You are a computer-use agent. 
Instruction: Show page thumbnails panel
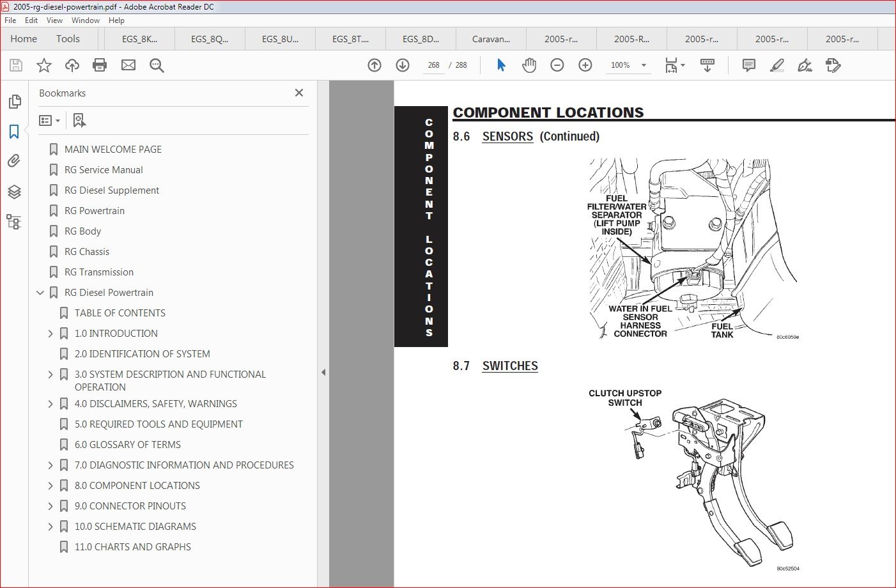click(x=15, y=102)
